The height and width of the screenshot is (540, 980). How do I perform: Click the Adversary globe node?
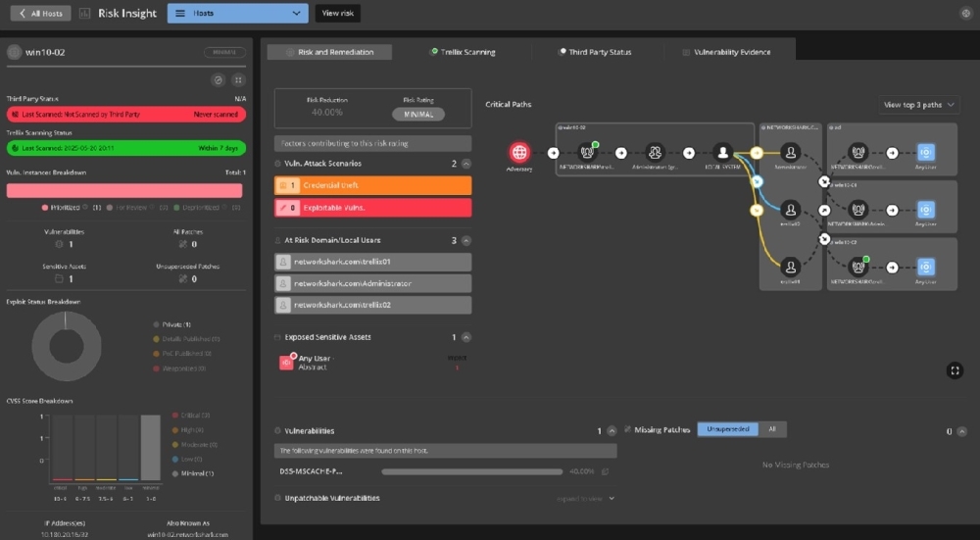coord(519,152)
